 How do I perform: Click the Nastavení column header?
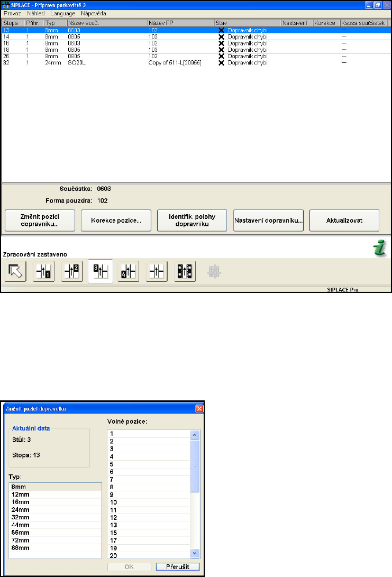click(297, 23)
